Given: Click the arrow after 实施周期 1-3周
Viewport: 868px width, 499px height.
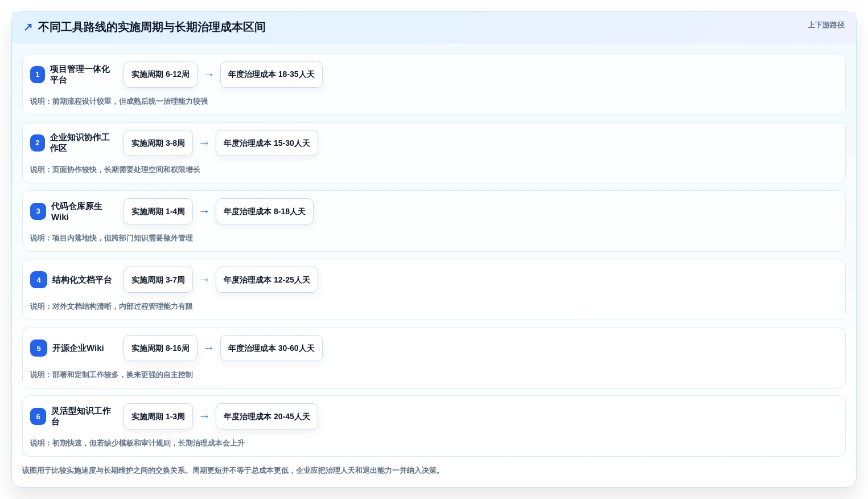Looking at the screenshot, I should click(x=204, y=416).
